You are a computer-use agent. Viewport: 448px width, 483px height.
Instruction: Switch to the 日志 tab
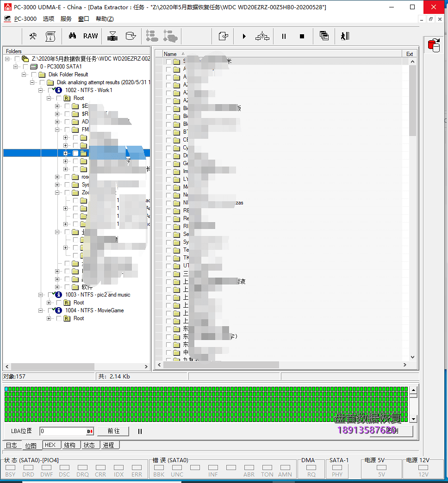click(x=12, y=445)
